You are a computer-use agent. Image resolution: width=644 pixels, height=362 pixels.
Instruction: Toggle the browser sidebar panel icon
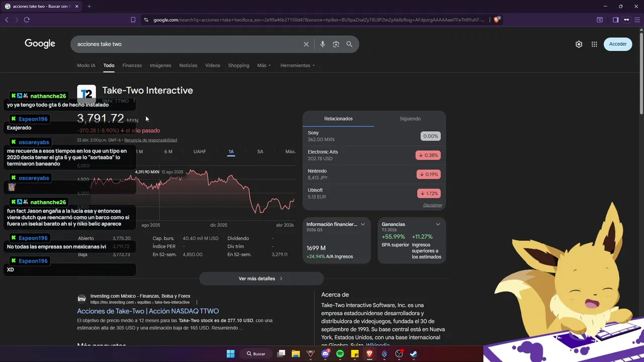click(x=615, y=20)
